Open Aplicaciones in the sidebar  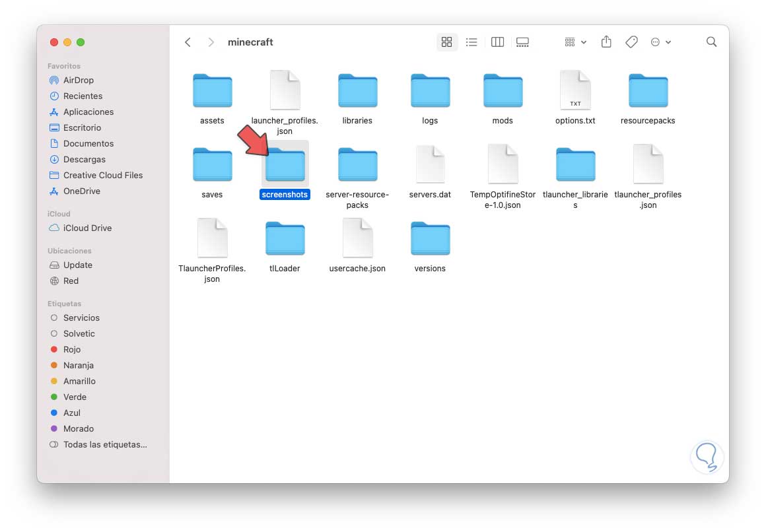81,112
